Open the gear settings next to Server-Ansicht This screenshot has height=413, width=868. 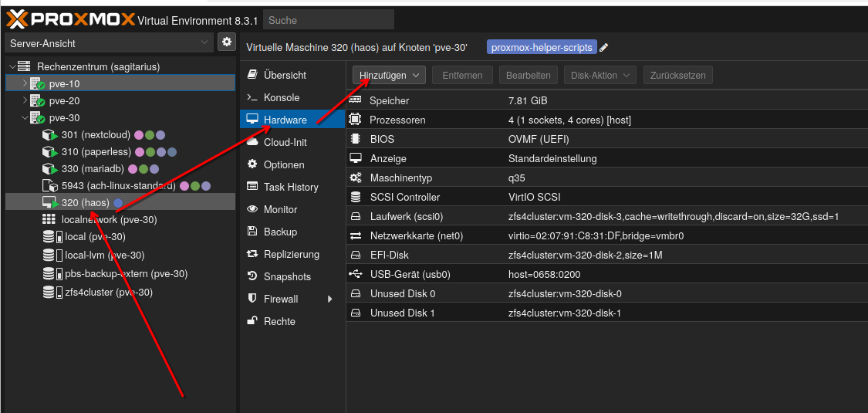pyautogui.click(x=226, y=42)
